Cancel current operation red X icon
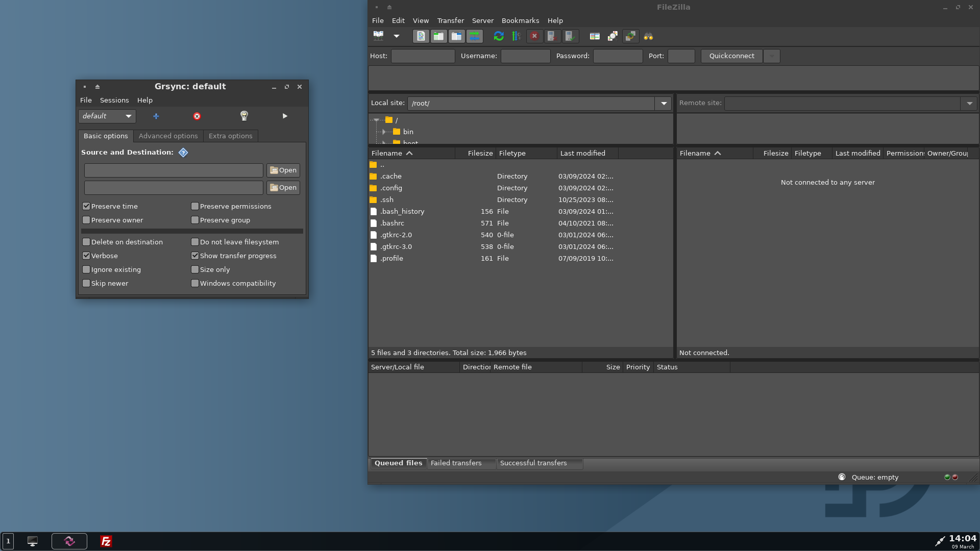The image size is (980, 551). tap(534, 36)
